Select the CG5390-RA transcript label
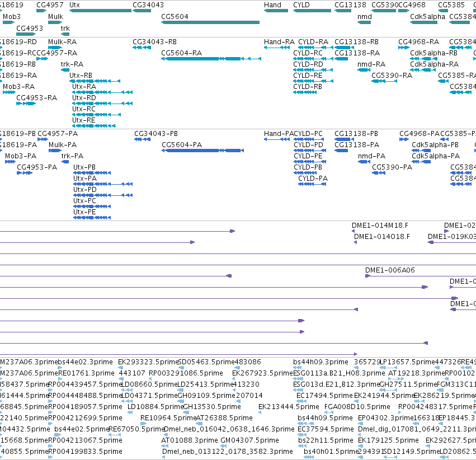 pos(392,76)
